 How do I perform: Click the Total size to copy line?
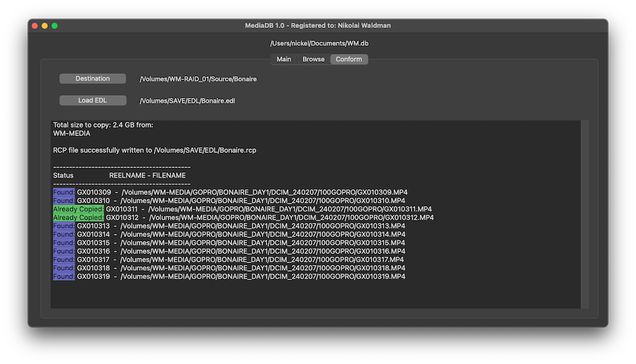tap(103, 125)
